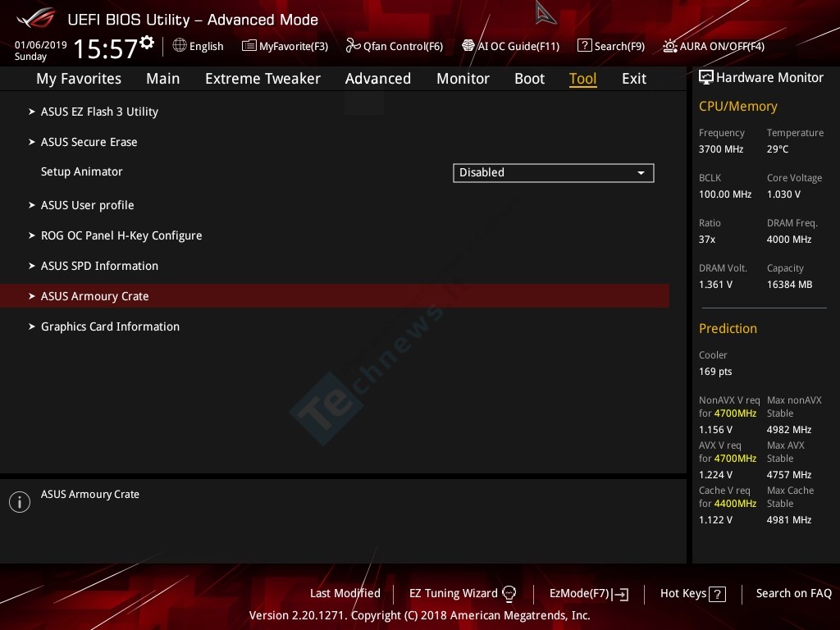This screenshot has width=840, height=630.
Task: Click the Hardware Monitor screen icon
Action: coord(706,78)
